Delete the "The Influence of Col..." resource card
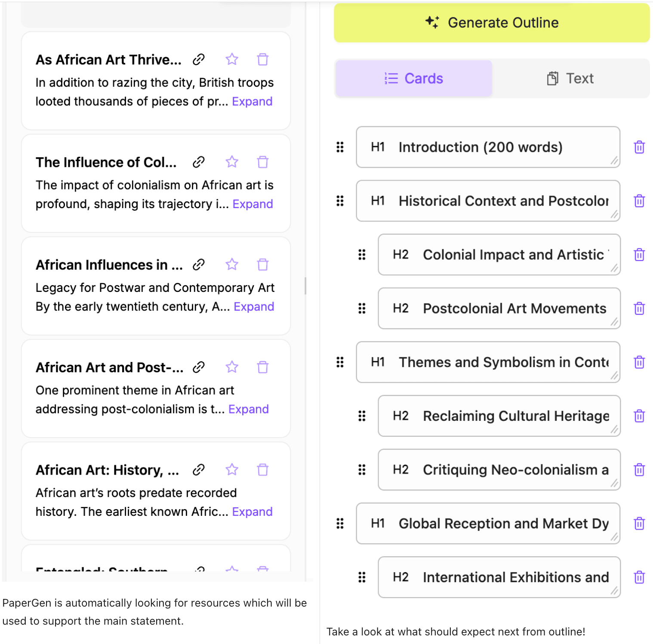653x644 pixels. point(262,162)
